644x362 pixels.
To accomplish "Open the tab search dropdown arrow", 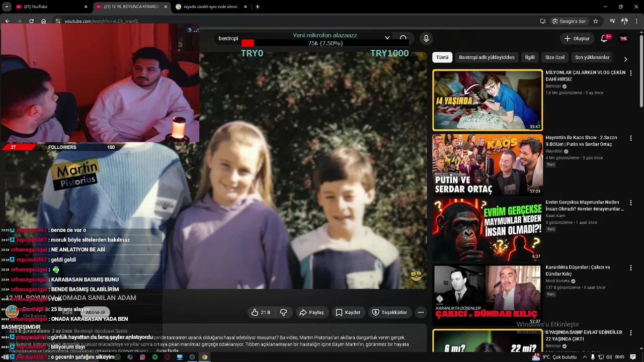I will coord(7,7).
